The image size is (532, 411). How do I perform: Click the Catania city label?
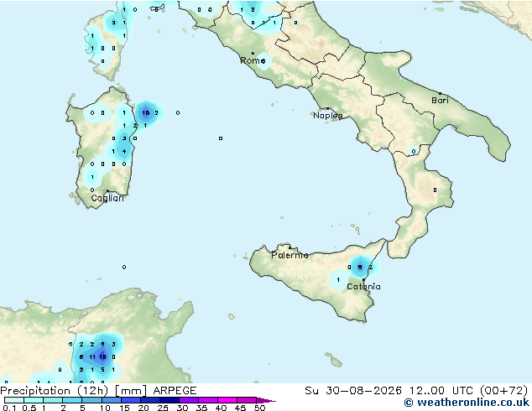(363, 287)
